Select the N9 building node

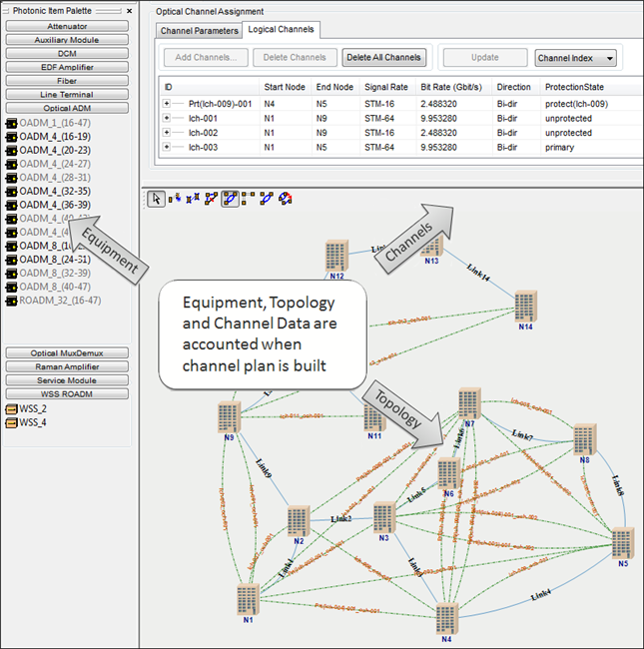coord(229,417)
